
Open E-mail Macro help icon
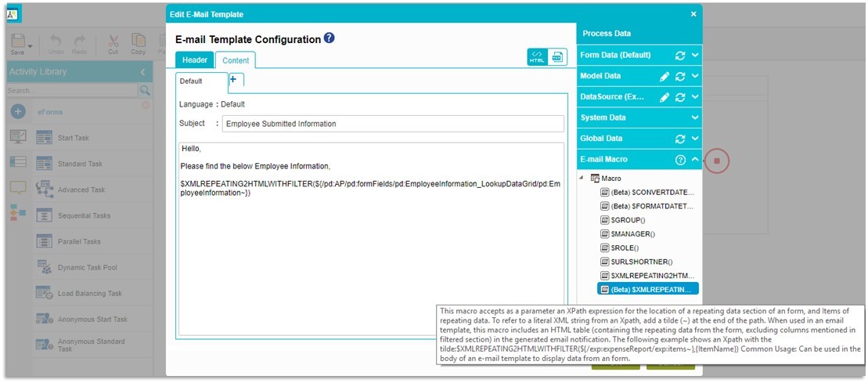pyautogui.click(x=680, y=160)
